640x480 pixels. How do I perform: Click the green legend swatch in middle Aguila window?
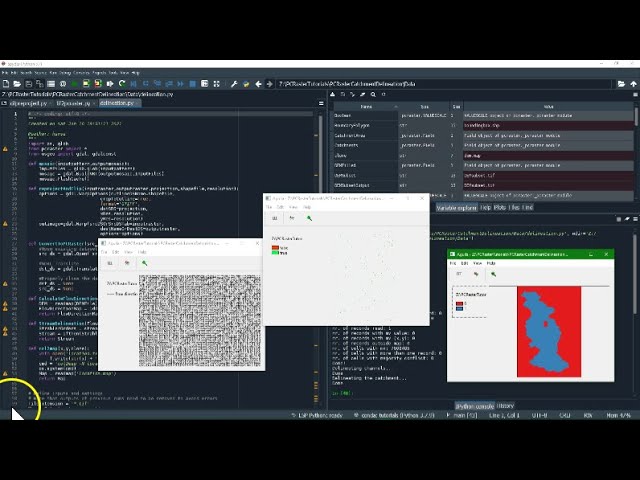pos(275,253)
